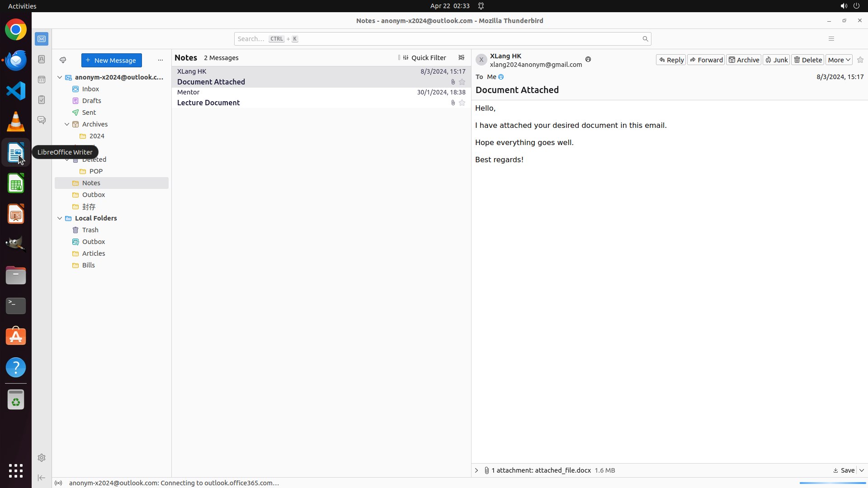The width and height of the screenshot is (868, 488).
Task: Open the Thunderbird app menu hamburger icon
Action: click(x=831, y=39)
